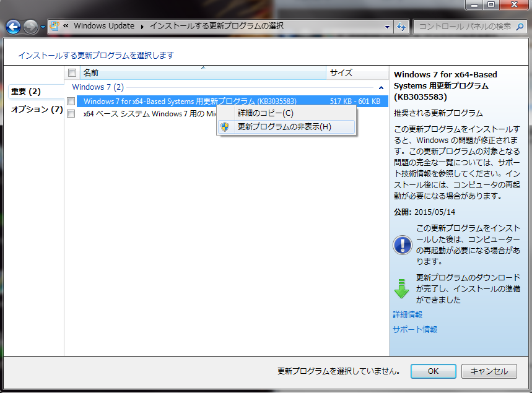Click the 更新プログラムを選択していません status text
Viewport: 532px width, 393px height.
tap(339, 371)
